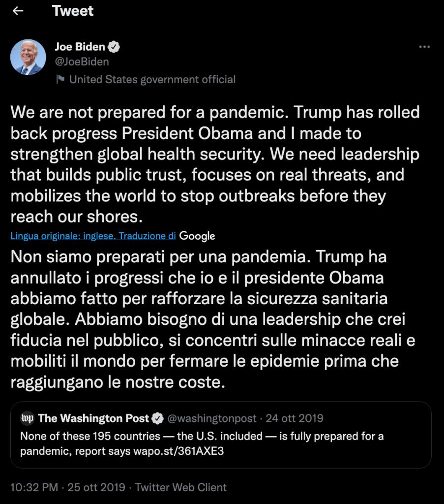Screen dimensions: 444x504
Task: Click the United States government official label
Action: (152, 79)
